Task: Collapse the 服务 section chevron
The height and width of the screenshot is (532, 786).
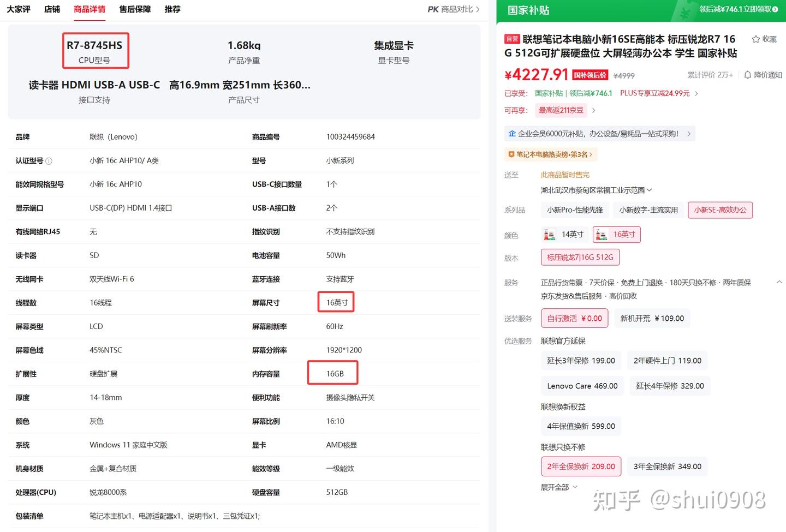Action: coord(779,282)
